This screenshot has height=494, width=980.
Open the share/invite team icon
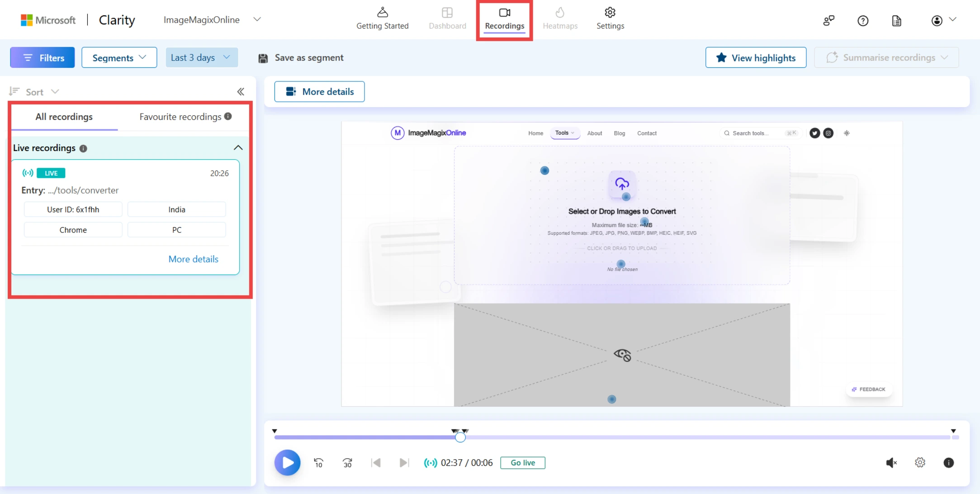click(829, 21)
